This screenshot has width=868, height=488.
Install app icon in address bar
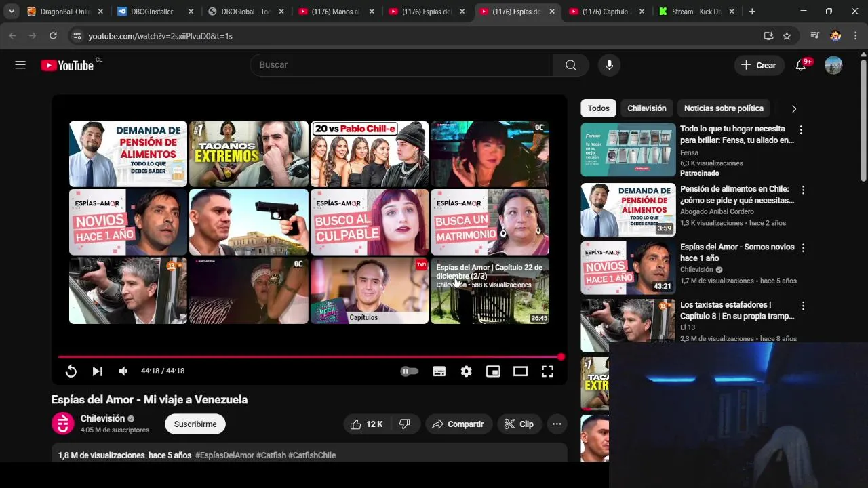click(768, 36)
